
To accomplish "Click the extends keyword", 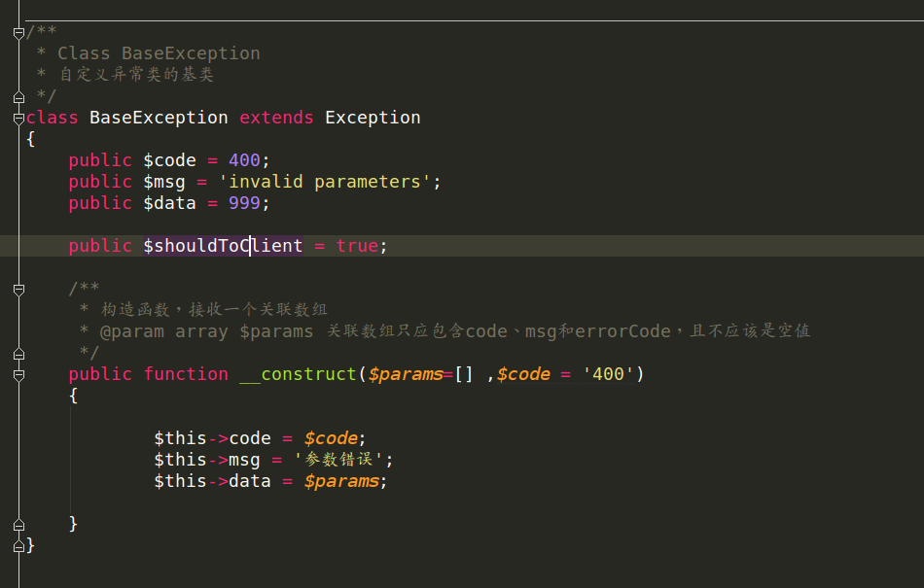I will 276,118.
